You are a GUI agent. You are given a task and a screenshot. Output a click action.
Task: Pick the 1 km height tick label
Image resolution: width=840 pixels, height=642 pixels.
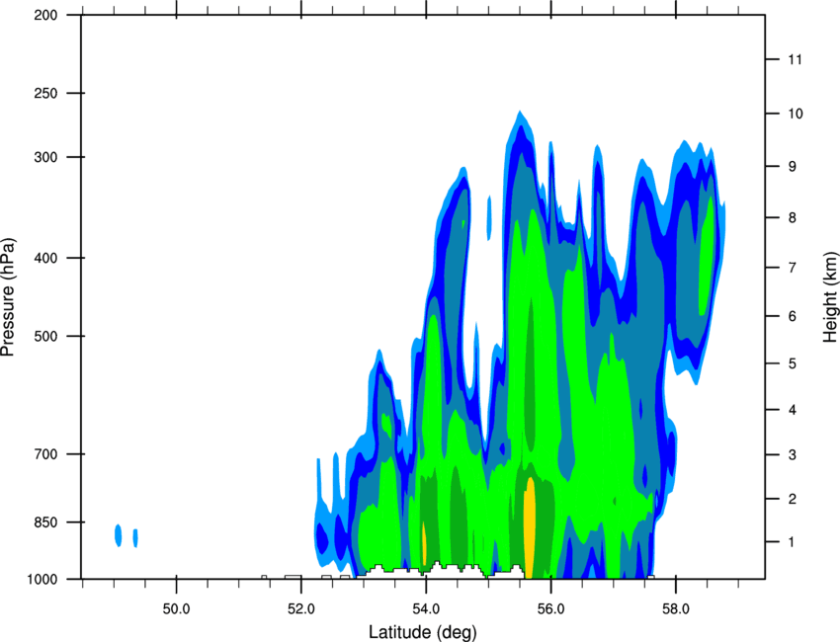[792, 542]
